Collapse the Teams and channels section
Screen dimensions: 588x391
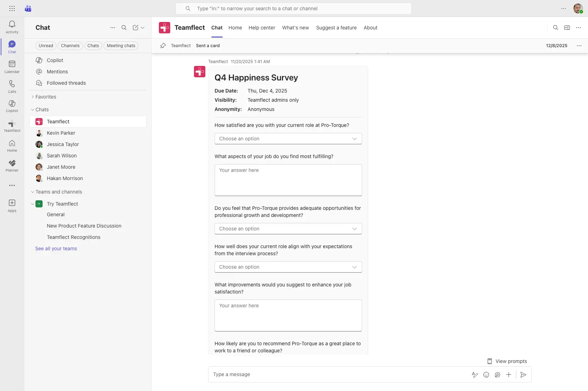click(x=32, y=192)
